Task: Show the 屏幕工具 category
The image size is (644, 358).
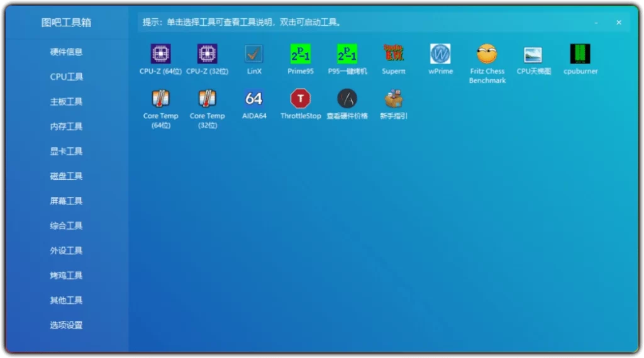Action: [x=66, y=201]
